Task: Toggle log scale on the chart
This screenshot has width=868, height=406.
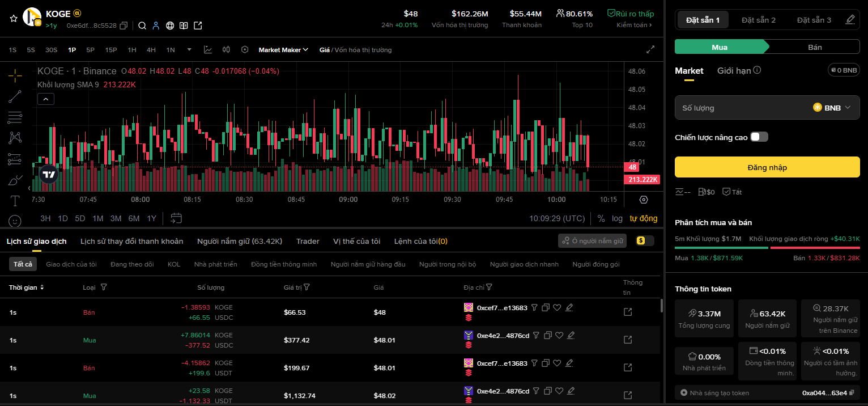Action: pos(617,218)
